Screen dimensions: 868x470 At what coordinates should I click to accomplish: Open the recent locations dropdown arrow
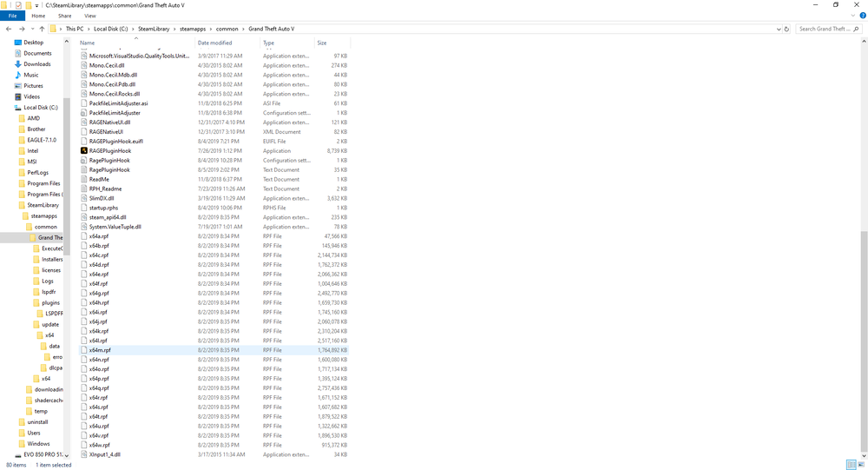tap(32, 29)
